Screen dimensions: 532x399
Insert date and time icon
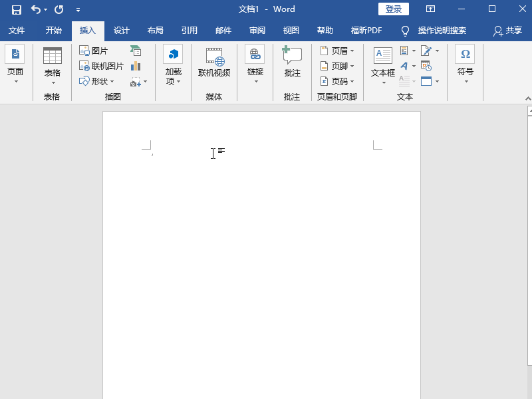pos(426,66)
